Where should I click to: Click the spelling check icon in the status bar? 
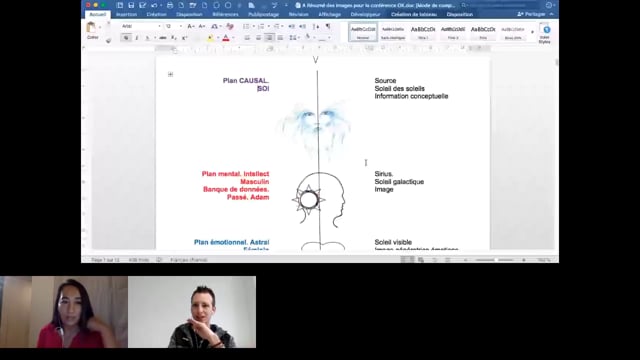pos(159,260)
